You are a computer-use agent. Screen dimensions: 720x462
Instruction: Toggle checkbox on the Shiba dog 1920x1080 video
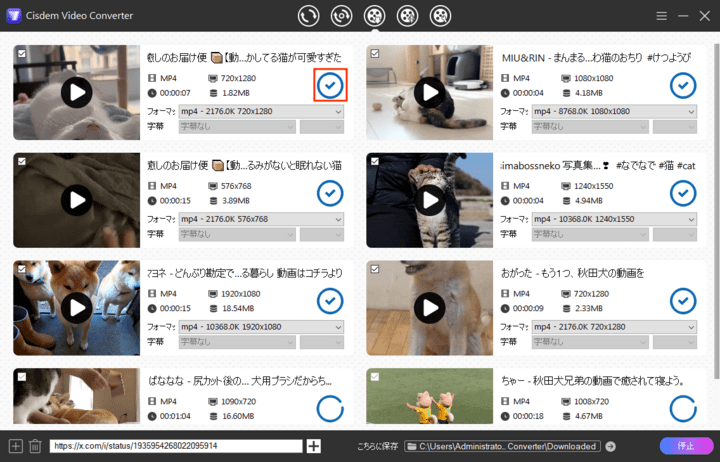point(22,268)
